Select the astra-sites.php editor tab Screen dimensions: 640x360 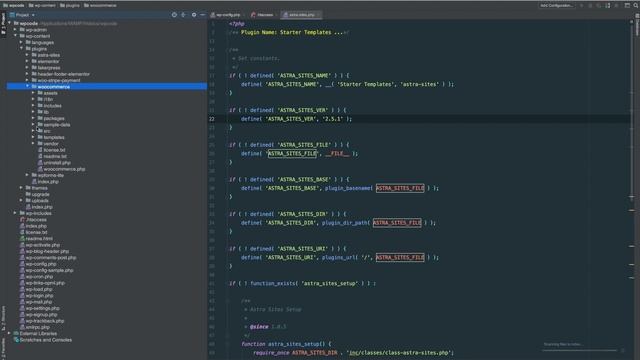click(301, 15)
